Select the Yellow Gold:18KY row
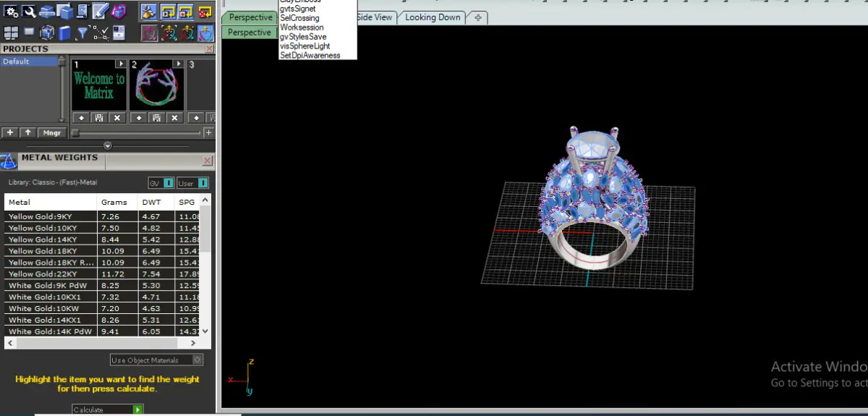 102,251
